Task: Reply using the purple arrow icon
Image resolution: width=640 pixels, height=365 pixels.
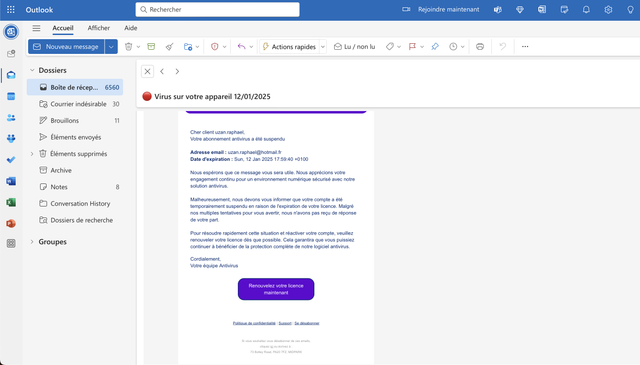Action: point(241,47)
